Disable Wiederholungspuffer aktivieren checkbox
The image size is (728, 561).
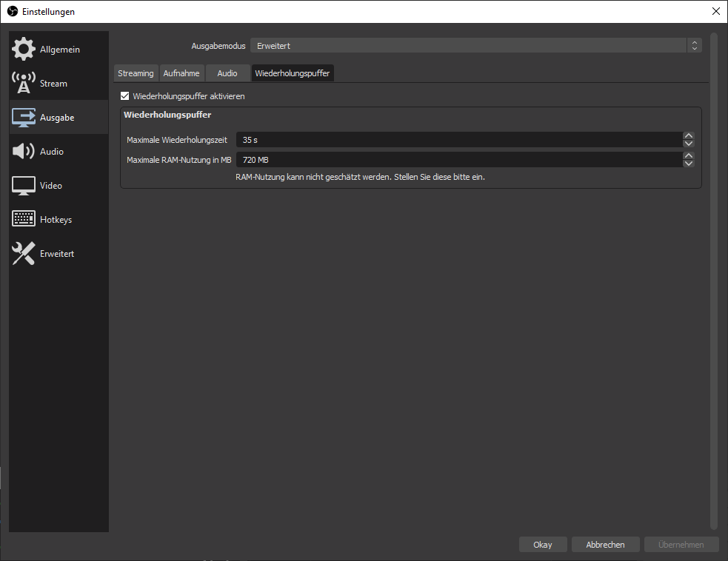(x=125, y=96)
